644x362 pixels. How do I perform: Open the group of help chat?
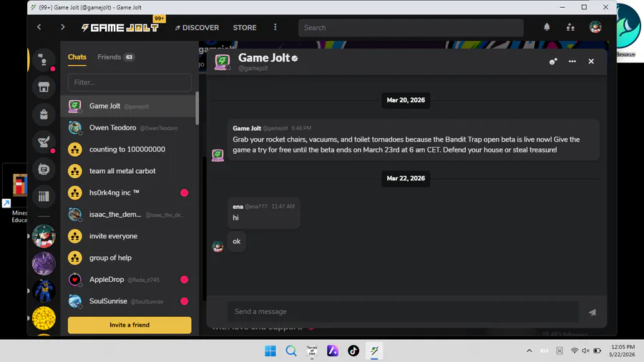pyautogui.click(x=128, y=258)
